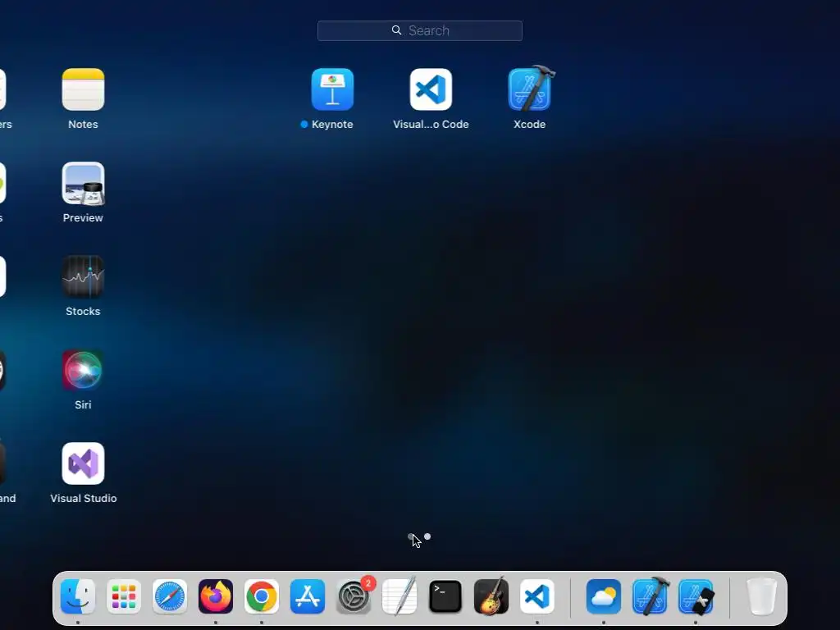This screenshot has width=840, height=630.
Task: Open Terminal from the Dock
Action: [x=445, y=596]
